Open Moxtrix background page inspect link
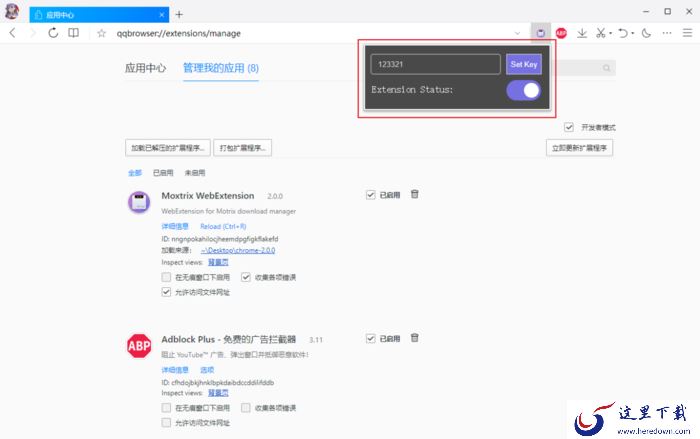The height and width of the screenshot is (439, 700). (x=218, y=262)
